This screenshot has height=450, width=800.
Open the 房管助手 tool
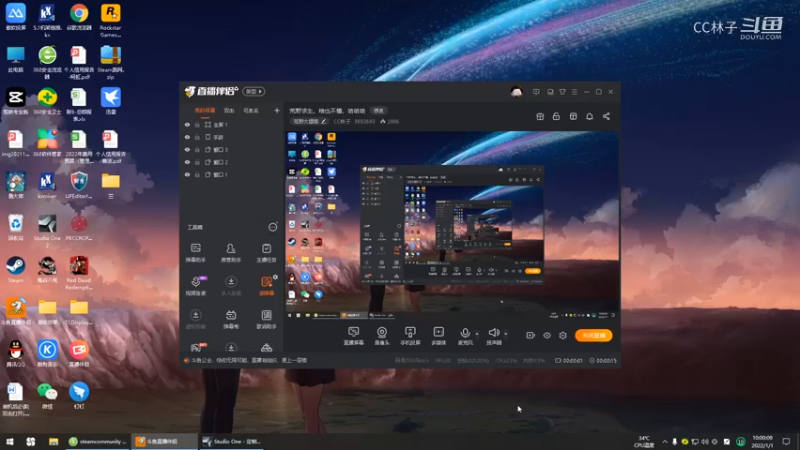click(x=231, y=253)
